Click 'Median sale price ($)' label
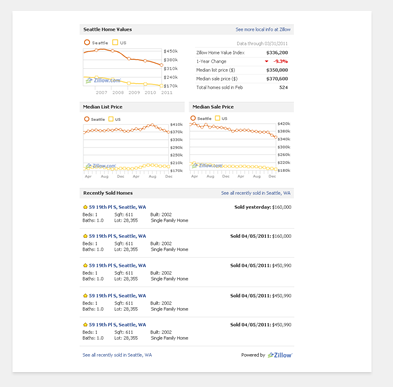This screenshot has height=387, width=393. coord(217,79)
